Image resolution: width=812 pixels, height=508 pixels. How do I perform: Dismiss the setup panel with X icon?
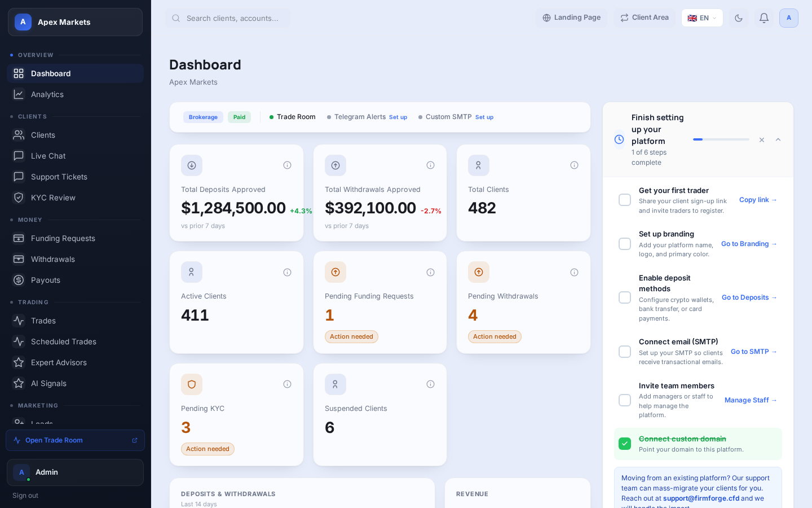click(762, 140)
